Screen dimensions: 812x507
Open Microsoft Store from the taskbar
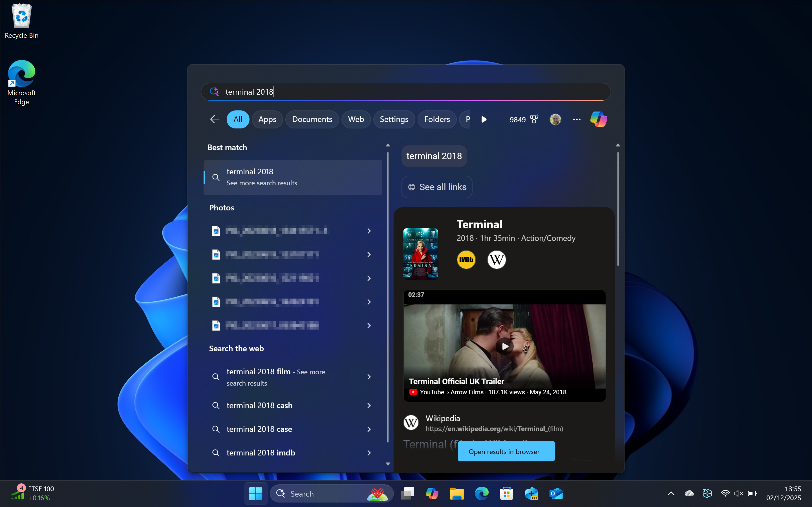(507, 493)
